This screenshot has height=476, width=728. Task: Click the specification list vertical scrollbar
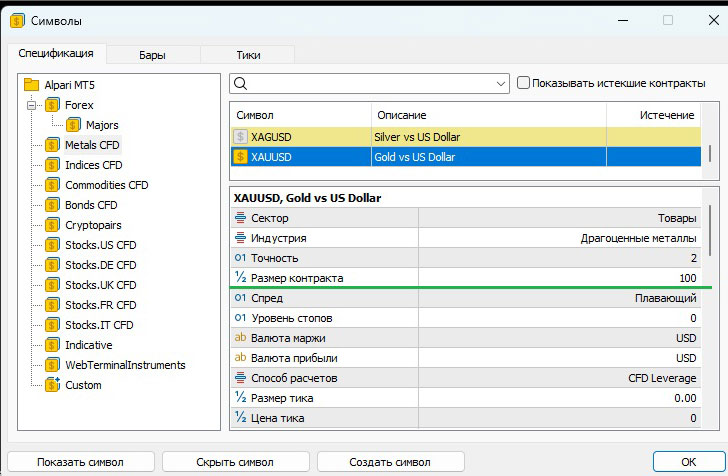click(711, 240)
